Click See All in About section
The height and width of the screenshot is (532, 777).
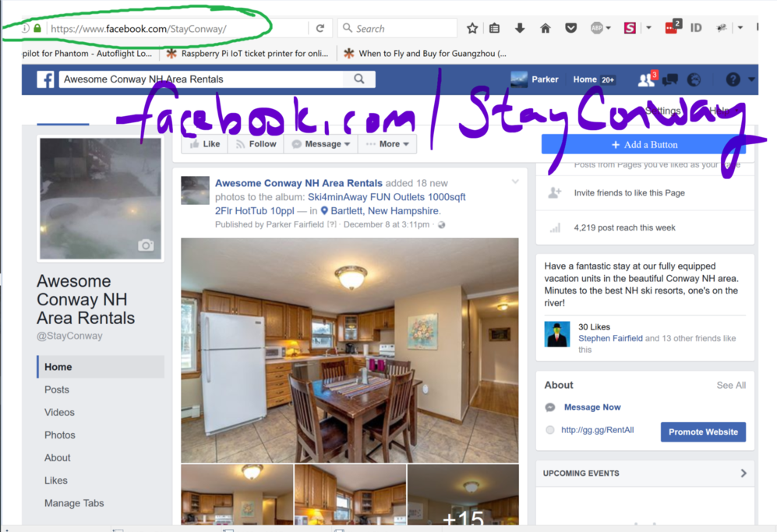tap(731, 386)
